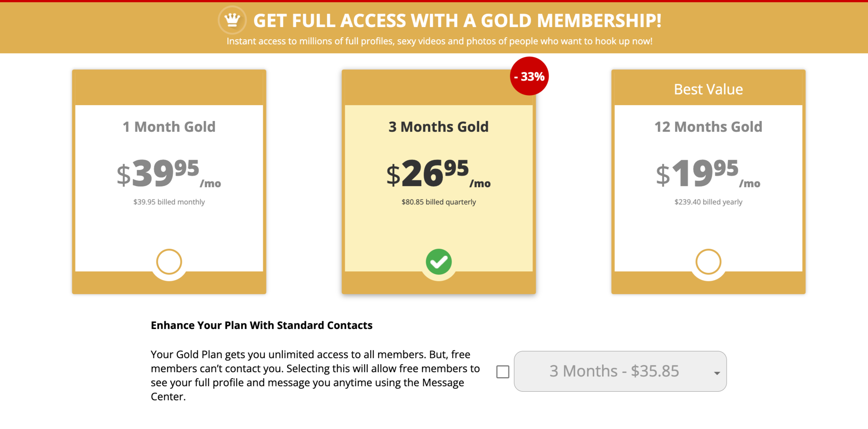Click the $80.85 billed quarterly text
The width and height of the screenshot is (868, 429).
coord(438,202)
